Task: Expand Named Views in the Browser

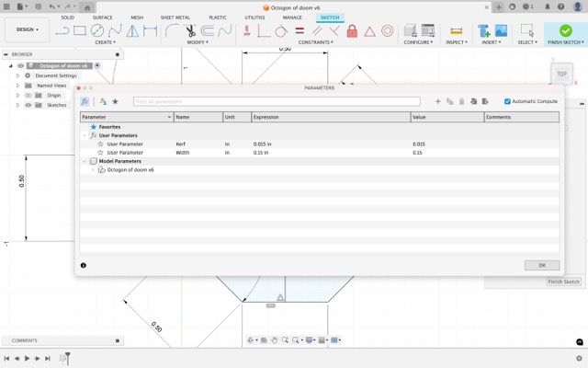Action: click(17, 86)
